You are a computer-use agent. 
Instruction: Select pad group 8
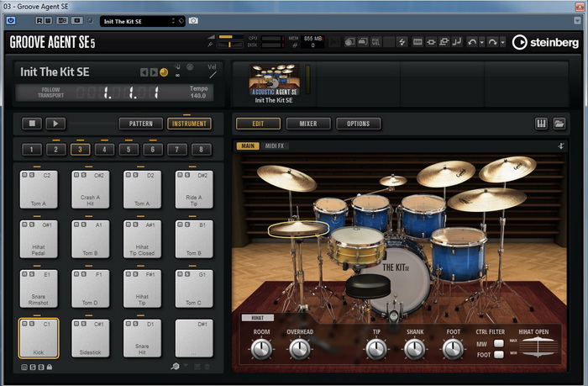coord(201,150)
